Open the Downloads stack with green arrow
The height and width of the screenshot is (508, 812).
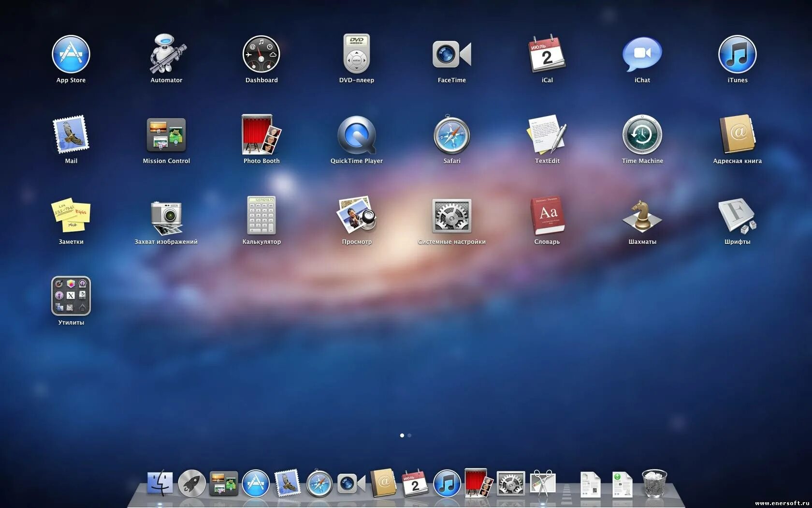pos(623,484)
